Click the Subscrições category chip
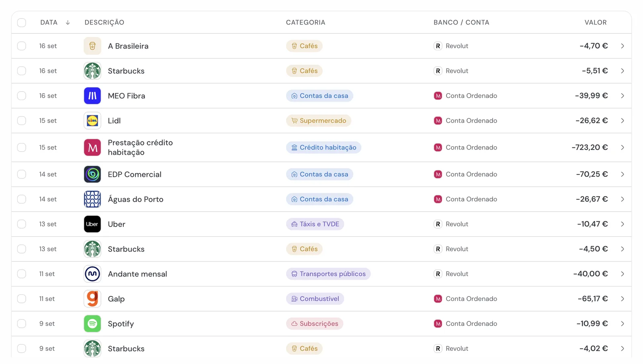 point(315,324)
